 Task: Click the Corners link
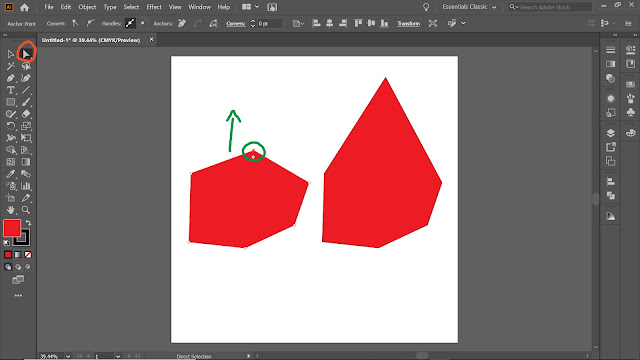tap(236, 23)
